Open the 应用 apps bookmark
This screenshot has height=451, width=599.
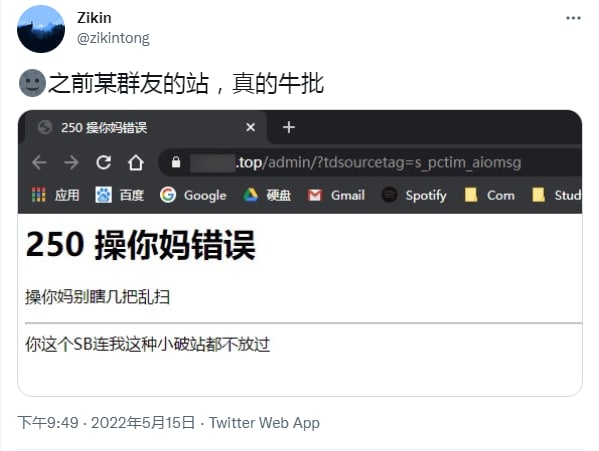click(56, 195)
